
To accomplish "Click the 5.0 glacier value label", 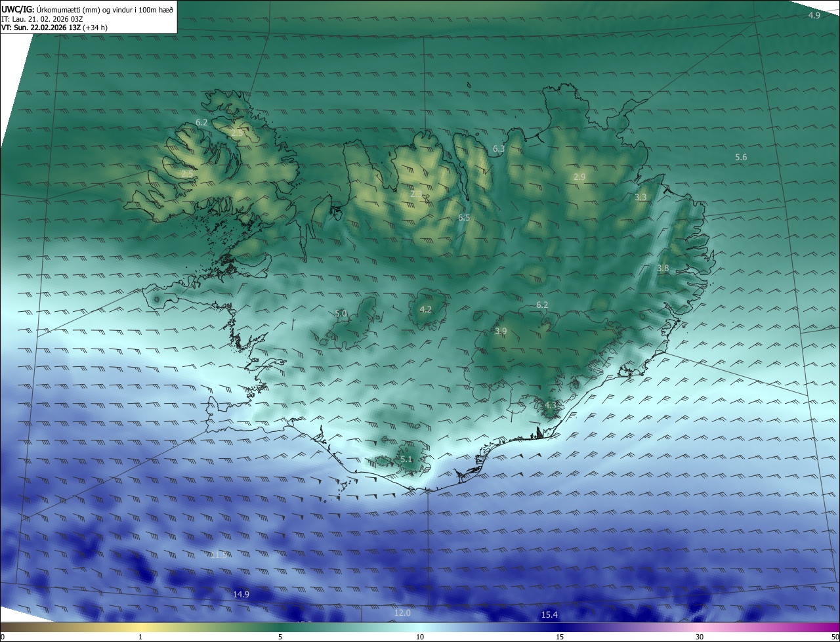I will coord(341,314).
